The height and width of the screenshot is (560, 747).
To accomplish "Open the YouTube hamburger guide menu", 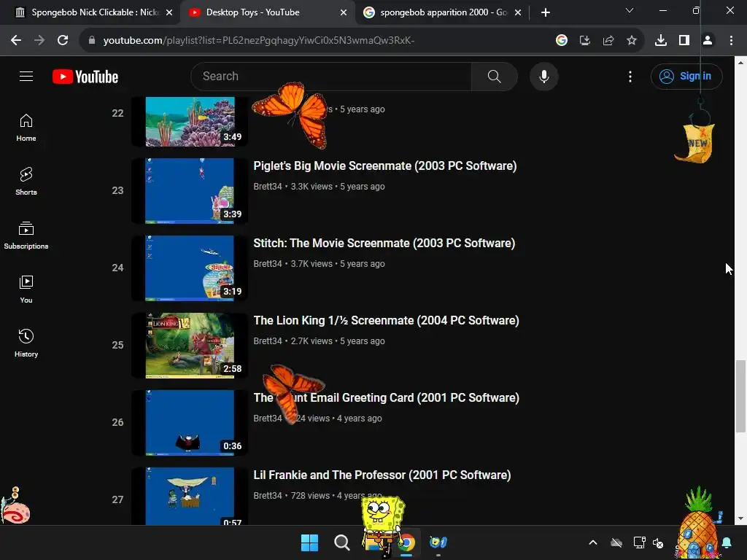I will click(x=26, y=76).
